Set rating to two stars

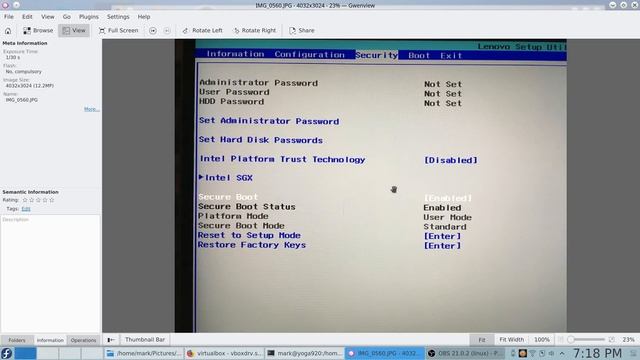(x=31, y=200)
